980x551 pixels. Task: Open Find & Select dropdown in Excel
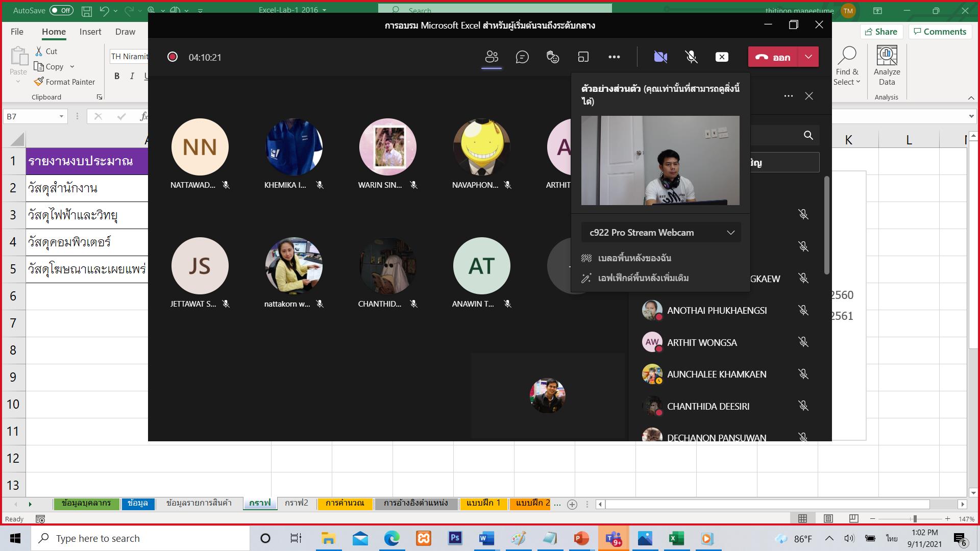847,66
